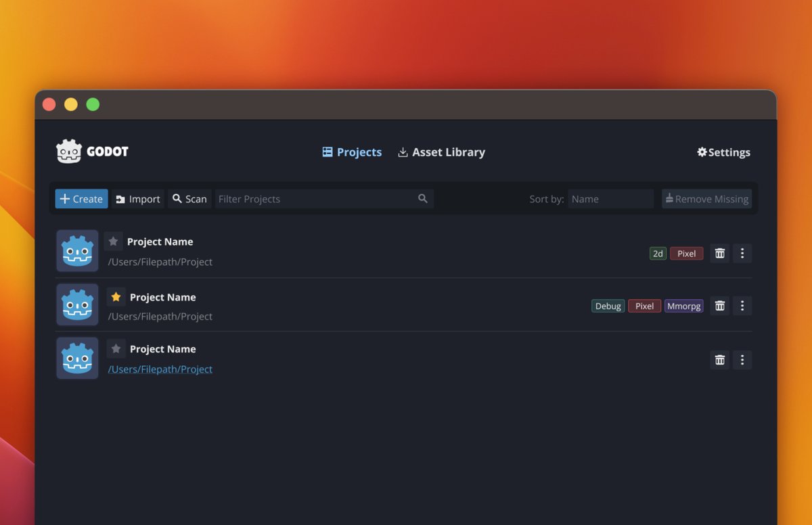
Task: Click the Import icon button
Action: coord(119,198)
